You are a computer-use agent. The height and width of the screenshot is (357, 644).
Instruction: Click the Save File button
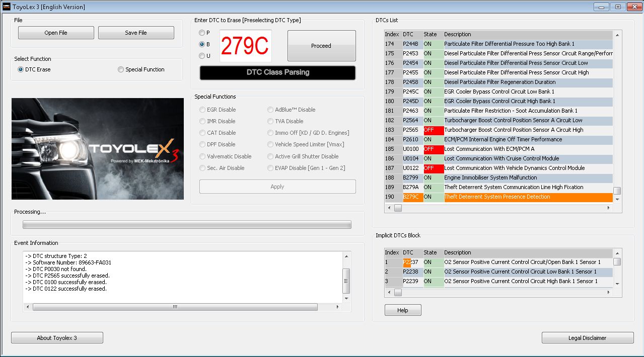click(x=136, y=33)
